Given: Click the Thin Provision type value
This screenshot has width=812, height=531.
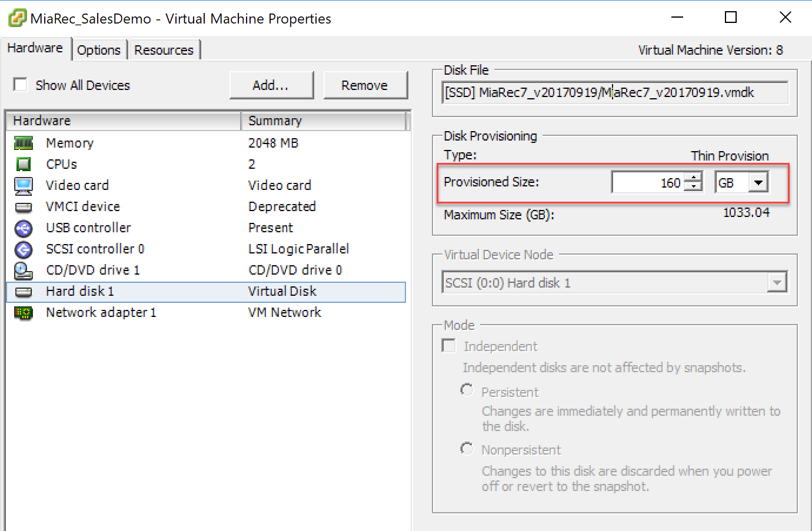Looking at the screenshot, I should [730, 156].
